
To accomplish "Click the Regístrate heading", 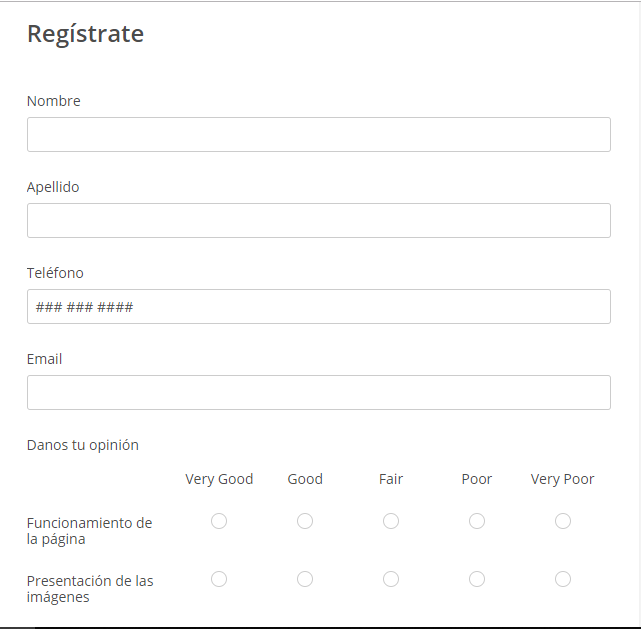I will coord(85,34).
